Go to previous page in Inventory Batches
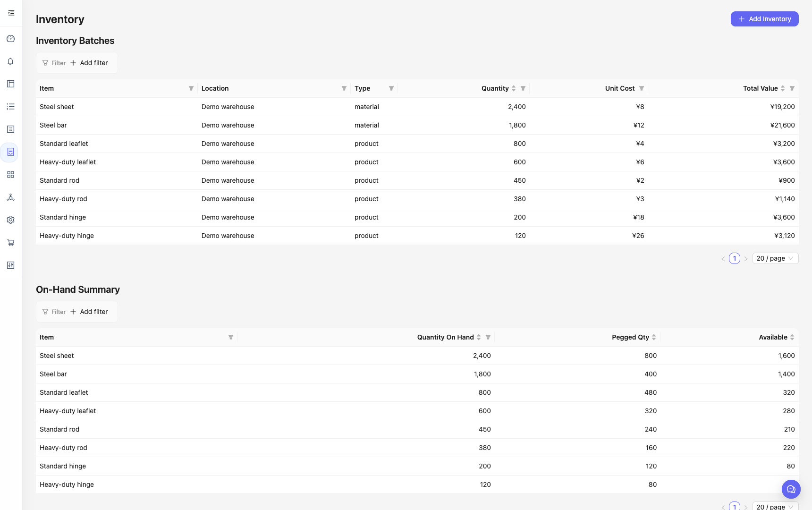Viewport: 812px width, 510px height. pos(723,258)
